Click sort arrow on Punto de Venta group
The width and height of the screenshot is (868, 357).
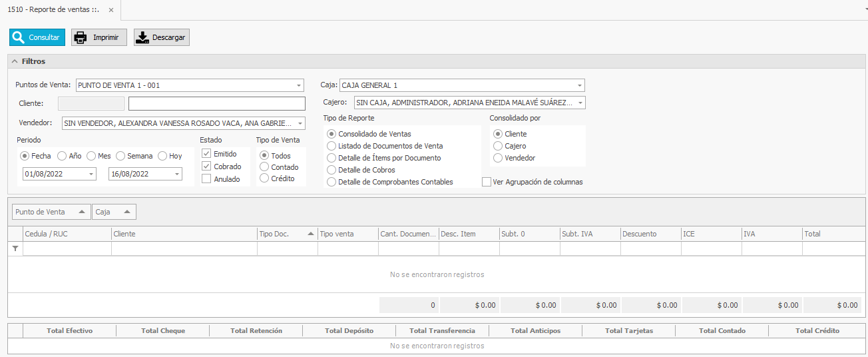(82, 212)
